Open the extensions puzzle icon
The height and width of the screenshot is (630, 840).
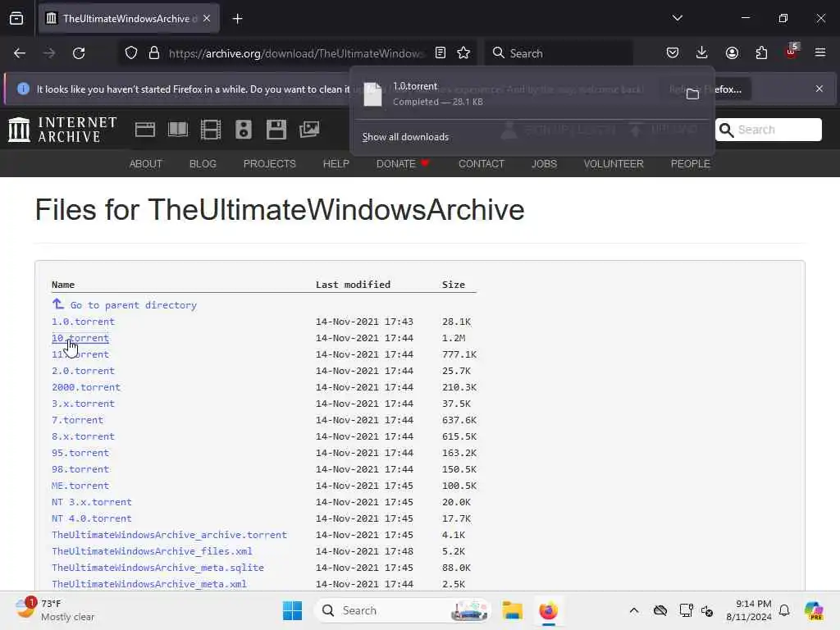[x=761, y=53]
